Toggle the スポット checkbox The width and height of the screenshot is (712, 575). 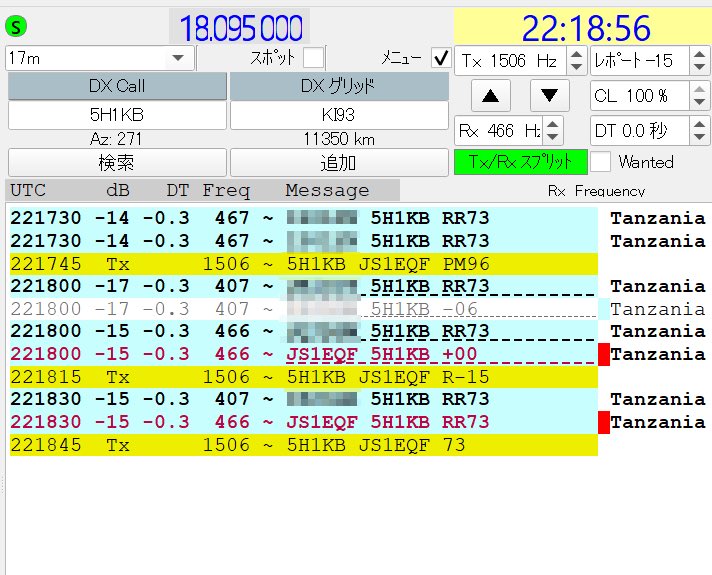[x=313, y=58]
